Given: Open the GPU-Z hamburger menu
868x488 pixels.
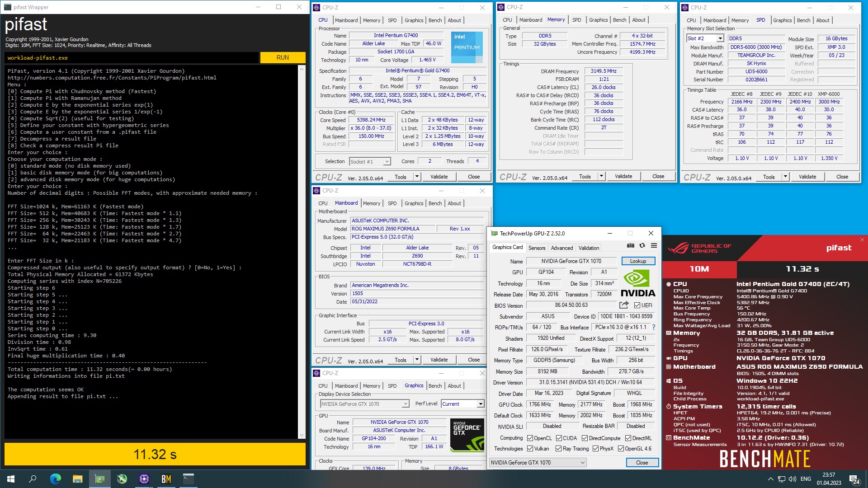Looking at the screenshot, I should coord(654,246).
